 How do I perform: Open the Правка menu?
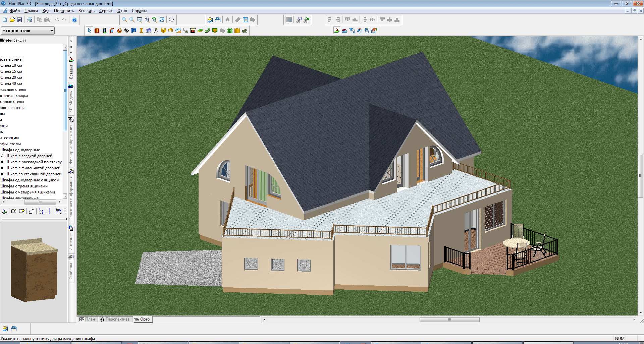[x=31, y=11]
